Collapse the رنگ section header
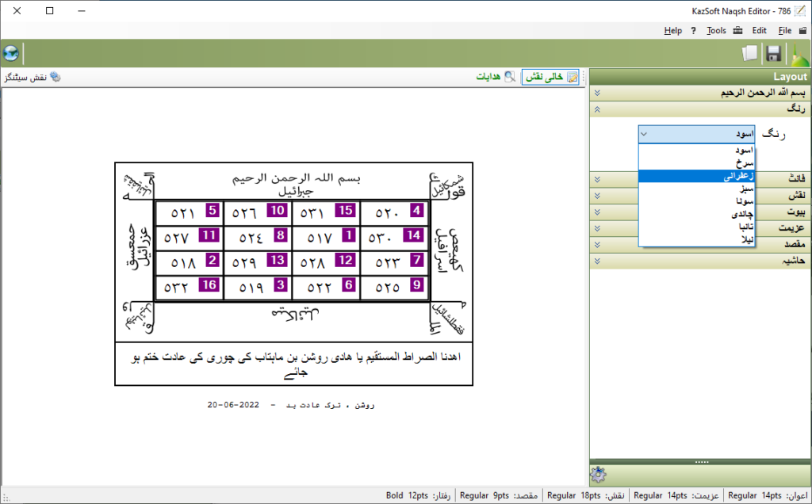Viewport: 812px width, 504px height. pos(700,109)
